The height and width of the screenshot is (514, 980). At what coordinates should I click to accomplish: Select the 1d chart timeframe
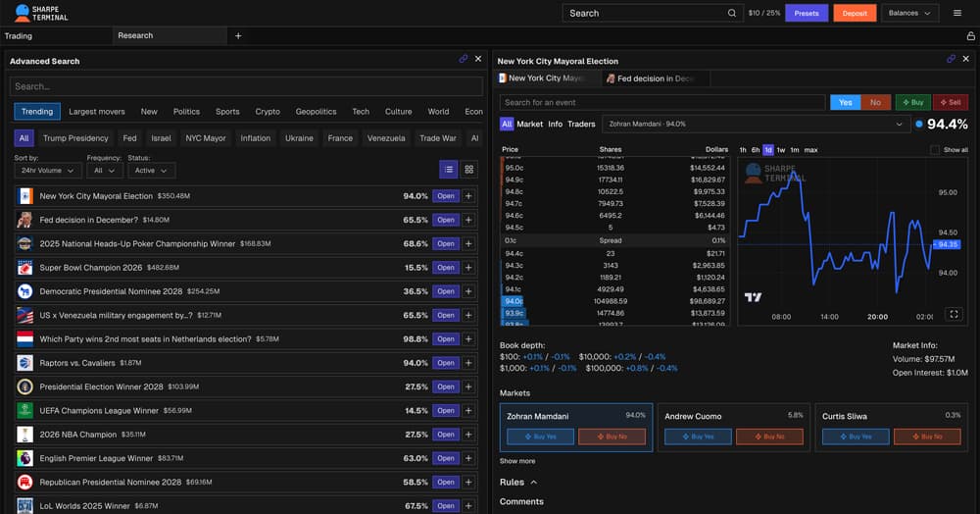coord(768,150)
